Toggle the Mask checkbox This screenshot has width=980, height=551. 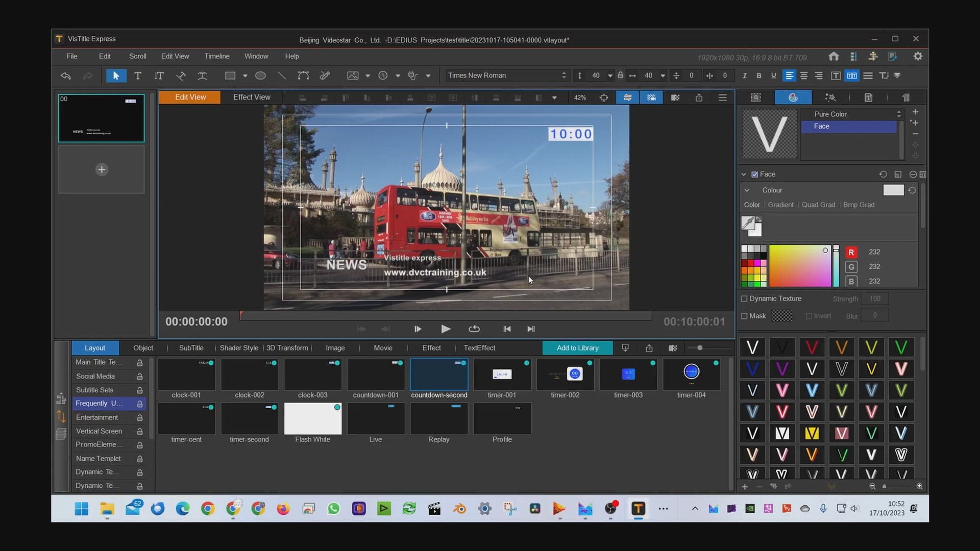click(x=744, y=316)
